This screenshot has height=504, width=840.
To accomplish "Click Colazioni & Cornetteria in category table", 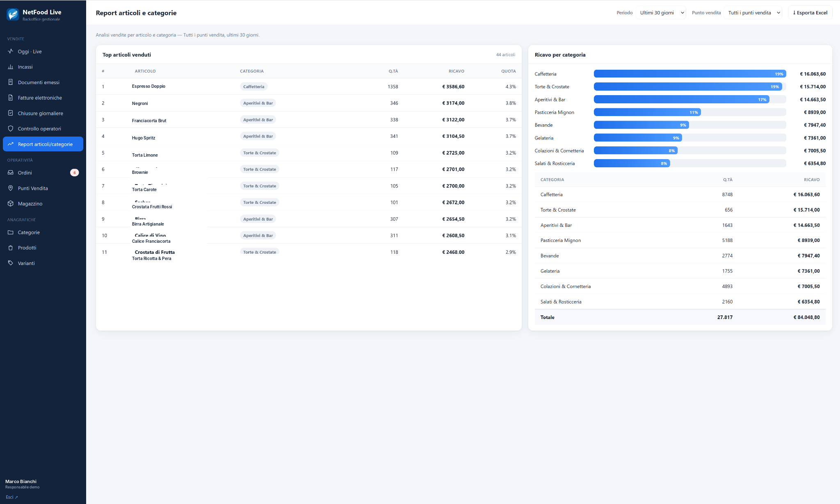I will pos(680,286).
